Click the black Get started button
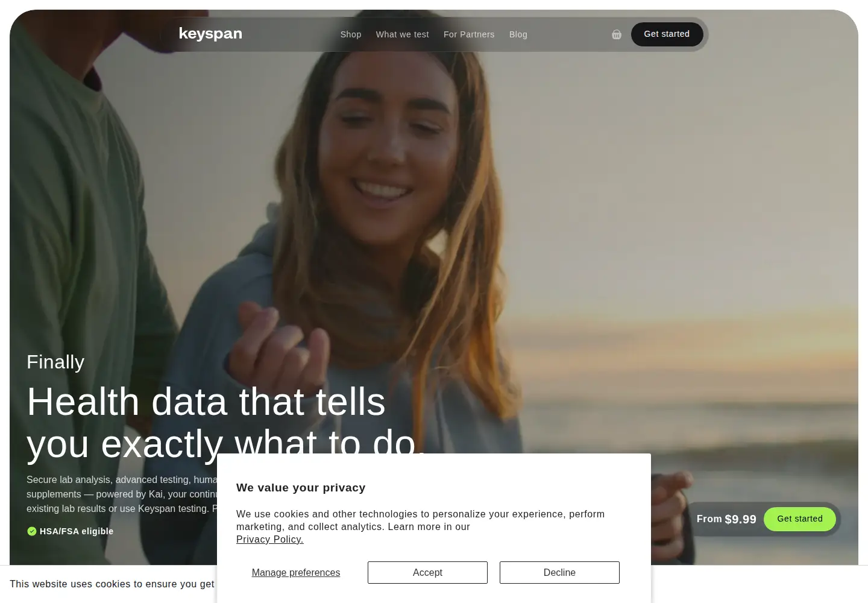868x603 pixels. [x=667, y=34]
